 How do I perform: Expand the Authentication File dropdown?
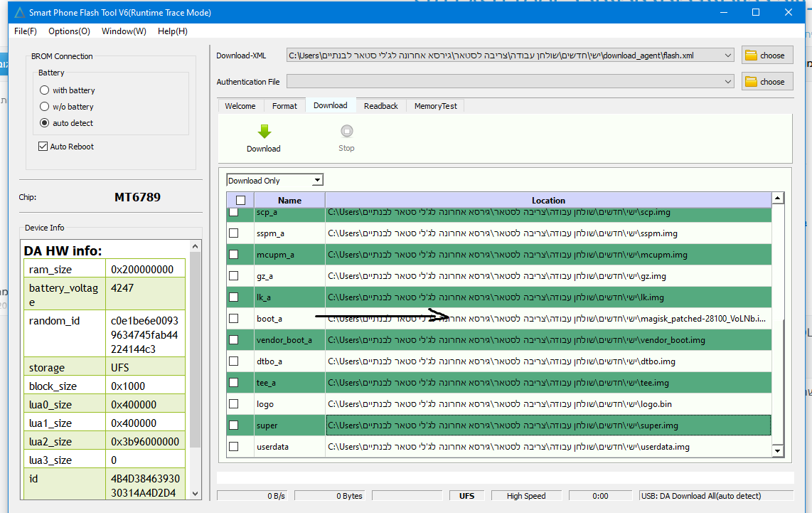coord(727,82)
